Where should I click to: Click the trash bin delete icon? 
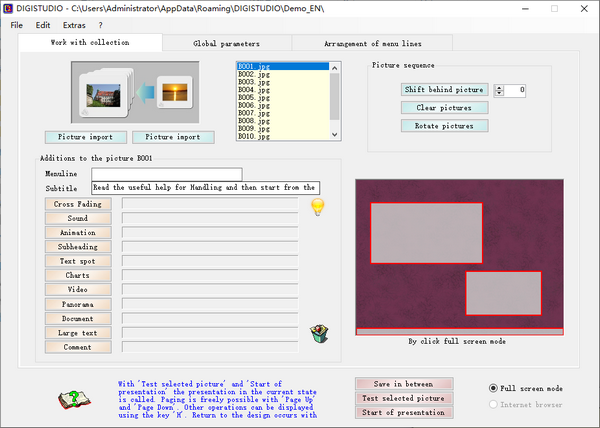pyautogui.click(x=319, y=334)
